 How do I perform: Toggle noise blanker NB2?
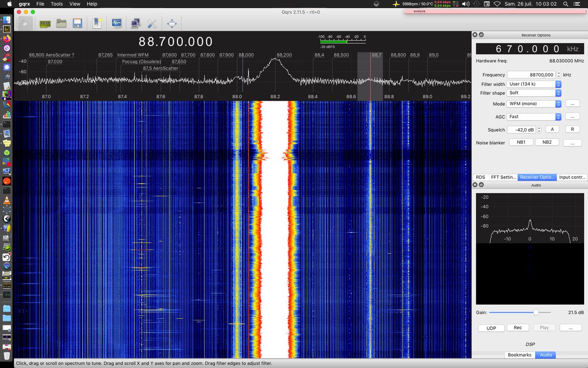click(x=547, y=142)
